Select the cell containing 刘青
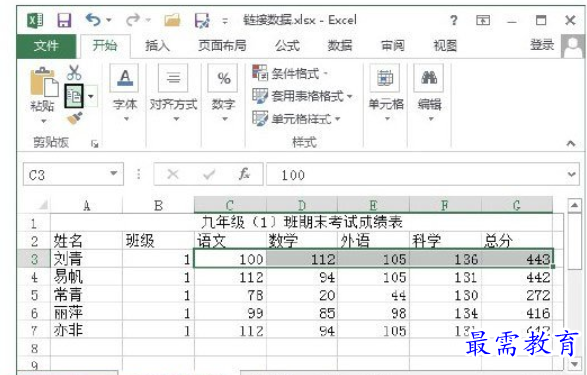Screen dimensions: 587x375 tap(86, 259)
